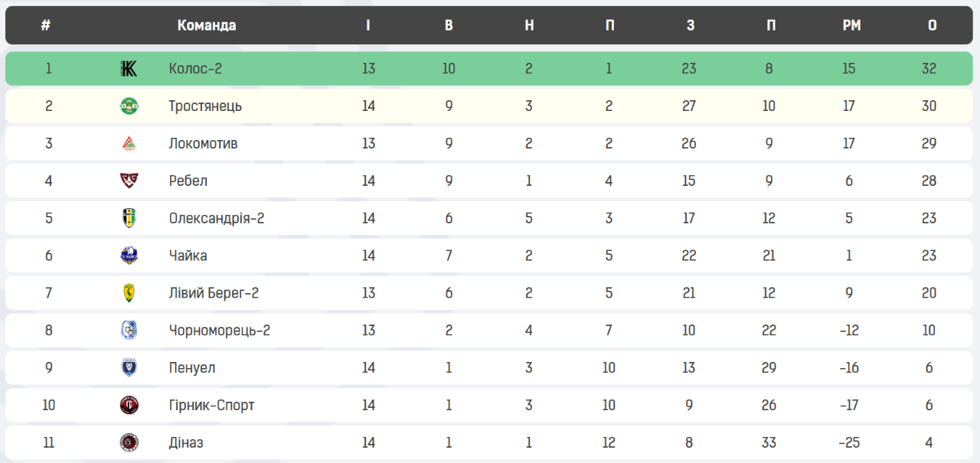Click the Чорноморець-2 club crest
The height and width of the screenshot is (463, 980).
(x=129, y=331)
